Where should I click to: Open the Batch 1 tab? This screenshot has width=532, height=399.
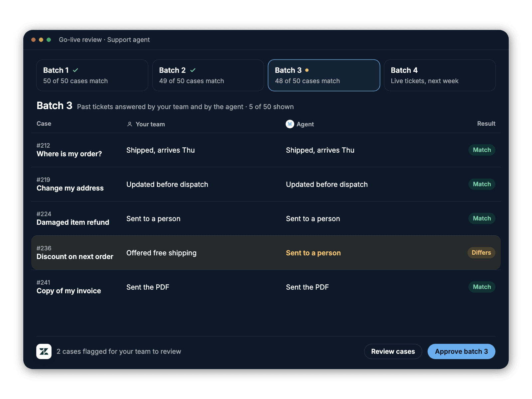click(92, 75)
